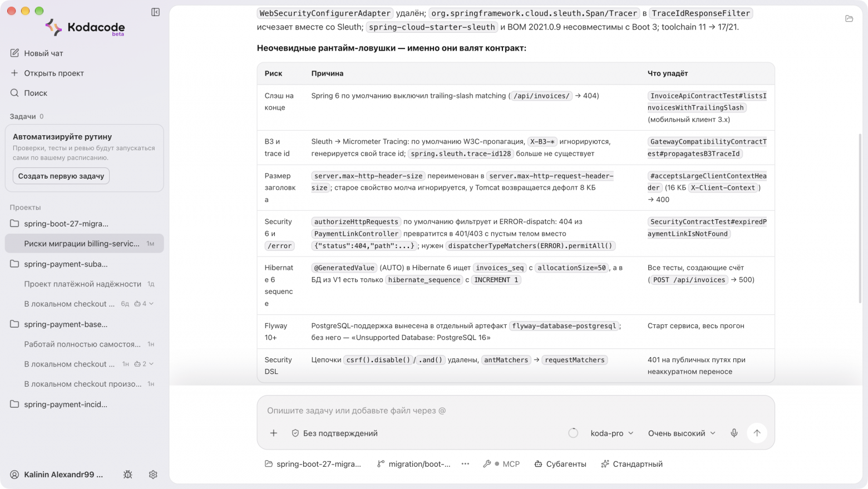Click the microphone voice input icon

click(x=734, y=433)
